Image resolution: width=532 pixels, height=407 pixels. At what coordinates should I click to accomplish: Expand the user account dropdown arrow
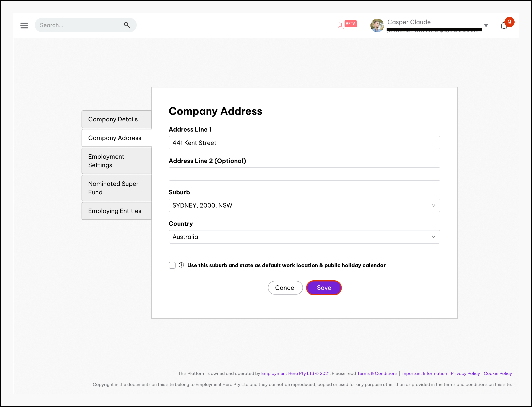tap(486, 26)
